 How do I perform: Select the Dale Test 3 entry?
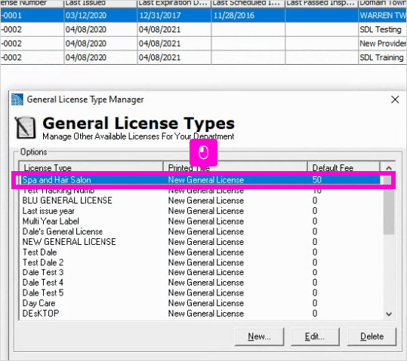(200, 272)
